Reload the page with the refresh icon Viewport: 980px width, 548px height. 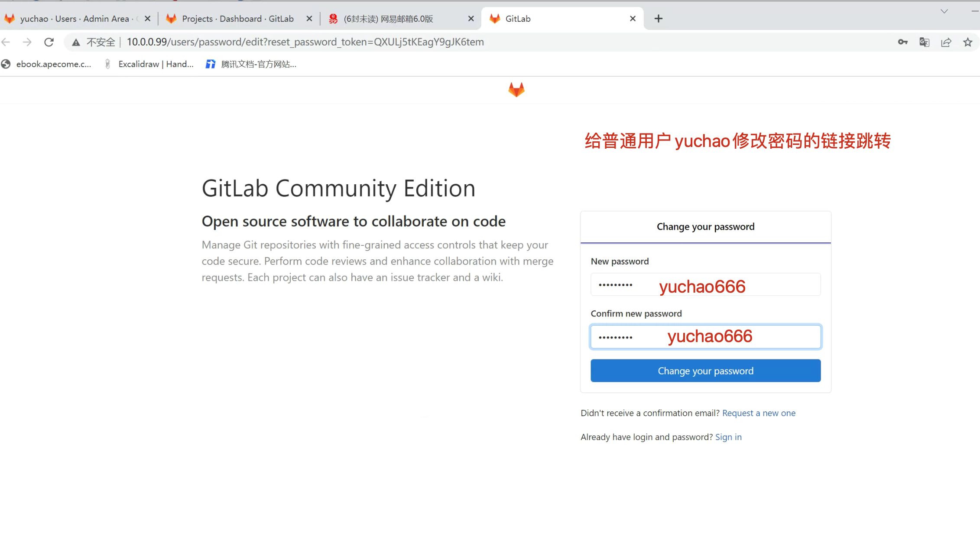point(49,42)
